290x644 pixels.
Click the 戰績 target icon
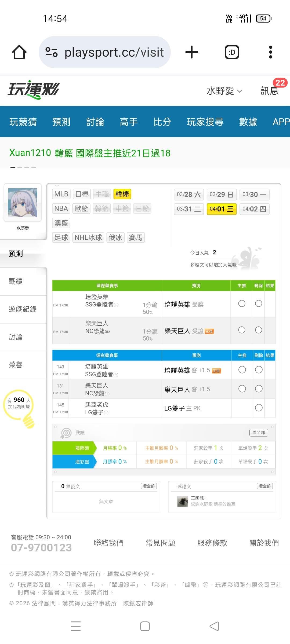click(66, 433)
